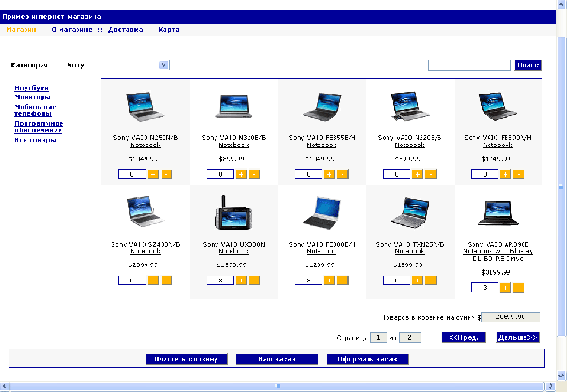The width and height of the screenshot is (567, 392).
Task: Add one Sony VAIO AR390E
Action: [x=506, y=288]
